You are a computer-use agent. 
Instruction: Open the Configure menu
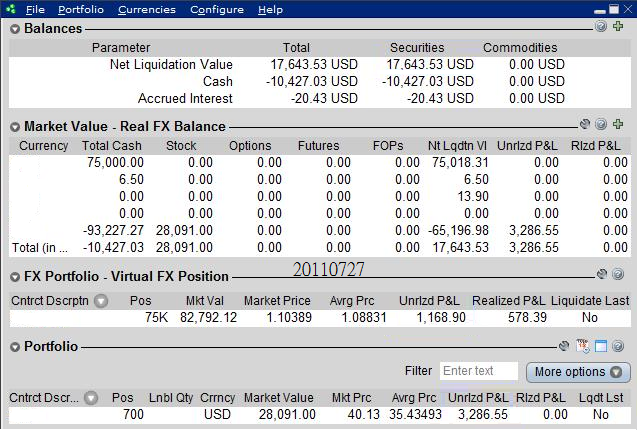[217, 9]
